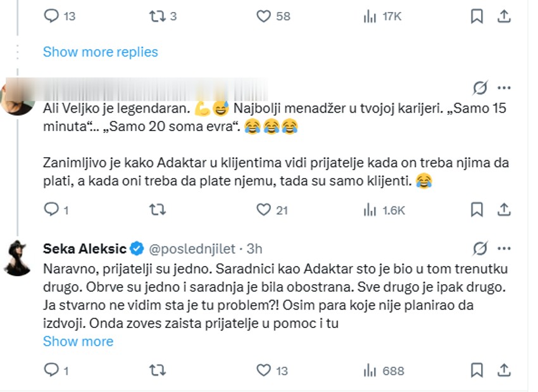
Task: Click the verified badge next to Seka Aleksic
Action: coord(138,249)
